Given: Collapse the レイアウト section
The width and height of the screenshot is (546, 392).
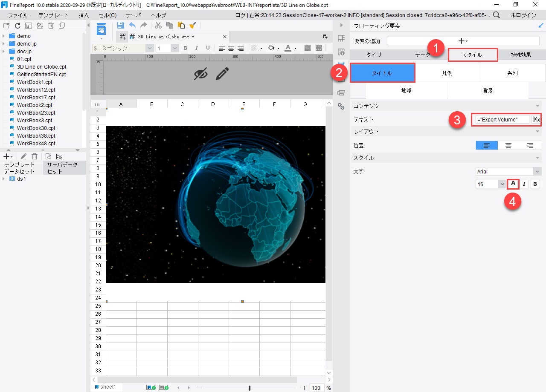Looking at the screenshot, I should pyautogui.click(x=537, y=131).
